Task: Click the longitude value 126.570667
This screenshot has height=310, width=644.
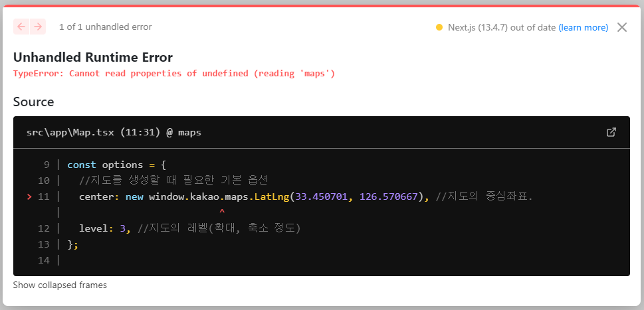Action: pyautogui.click(x=389, y=196)
